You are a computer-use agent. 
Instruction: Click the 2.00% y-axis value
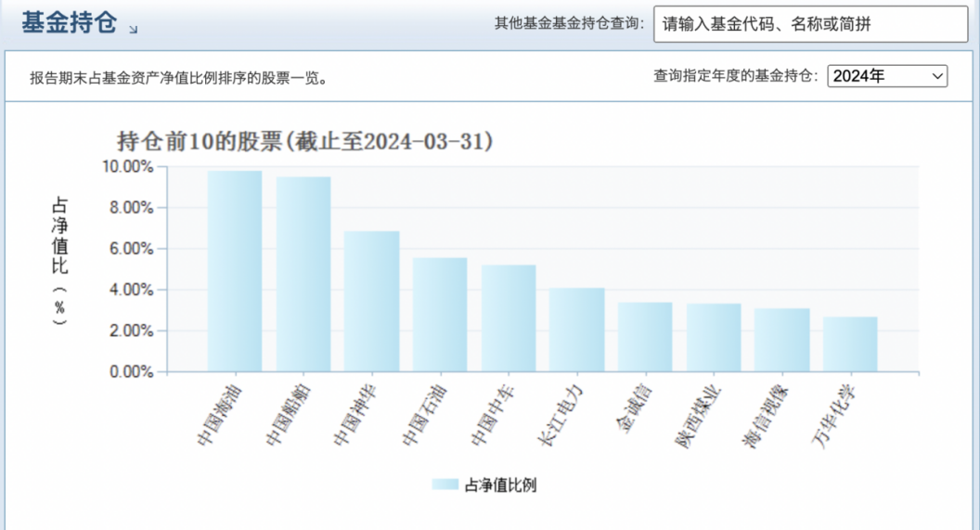coord(131,330)
